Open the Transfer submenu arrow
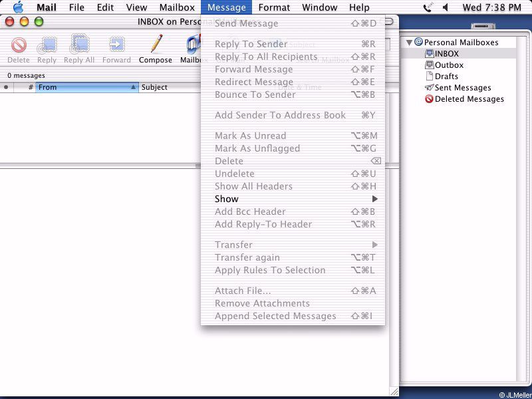532x399 pixels. coord(375,245)
